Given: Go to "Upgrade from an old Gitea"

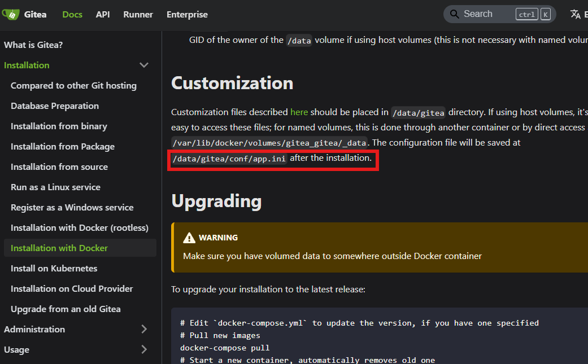Looking at the screenshot, I should (x=66, y=309).
